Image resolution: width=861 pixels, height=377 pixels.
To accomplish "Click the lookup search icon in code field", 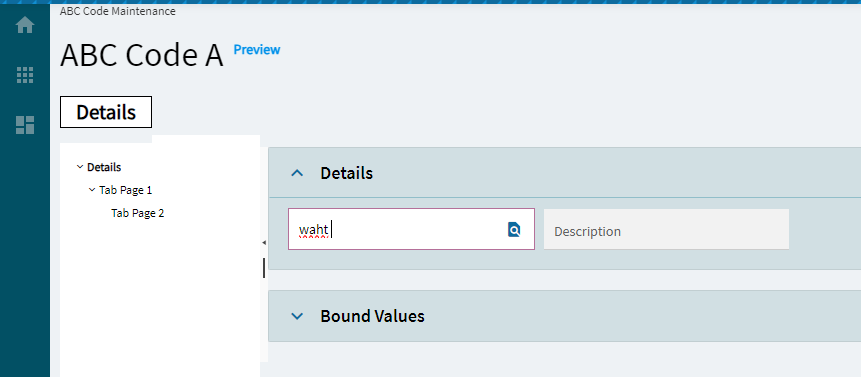I will click(513, 229).
